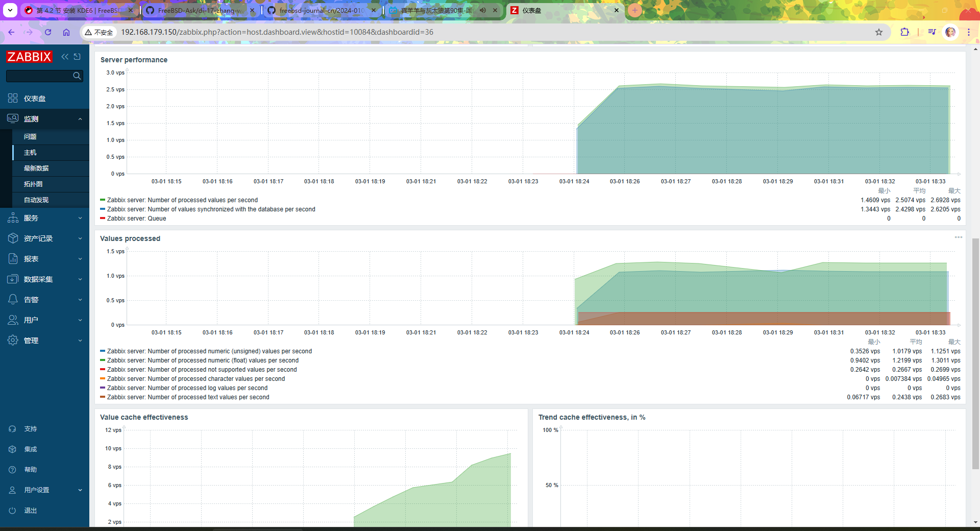The height and width of the screenshot is (531, 980).
Task: Bookmark this page with star icon
Action: tap(879, 32)
